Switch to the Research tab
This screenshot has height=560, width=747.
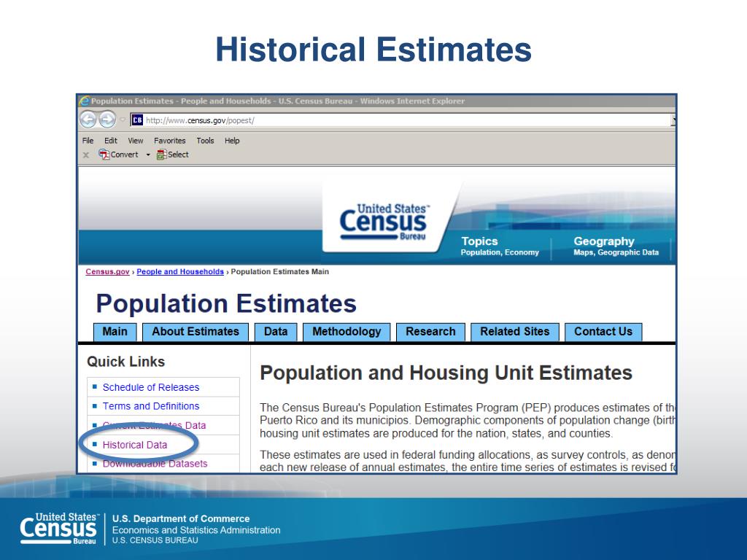pyautogui.click(x=430, y=332)
